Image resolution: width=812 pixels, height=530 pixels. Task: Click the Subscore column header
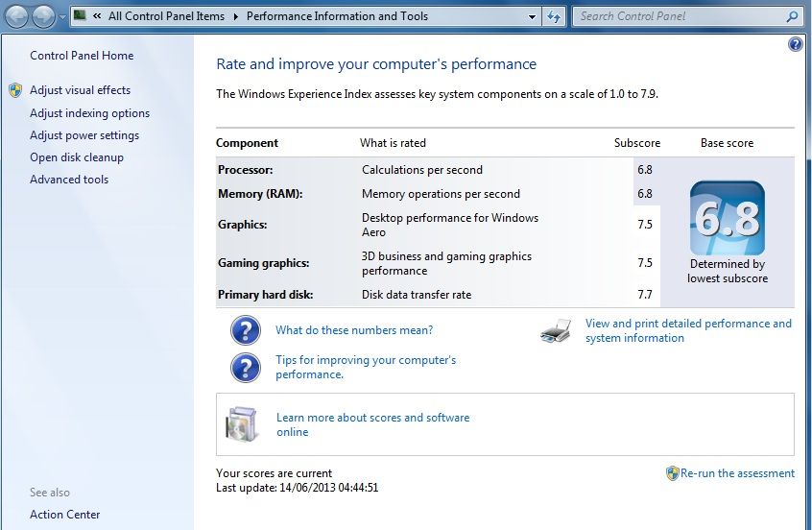[637, 143]
